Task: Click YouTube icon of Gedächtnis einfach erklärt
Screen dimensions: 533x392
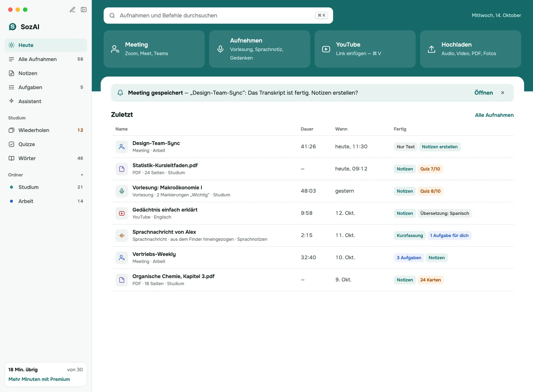Action: click(122, 213)
